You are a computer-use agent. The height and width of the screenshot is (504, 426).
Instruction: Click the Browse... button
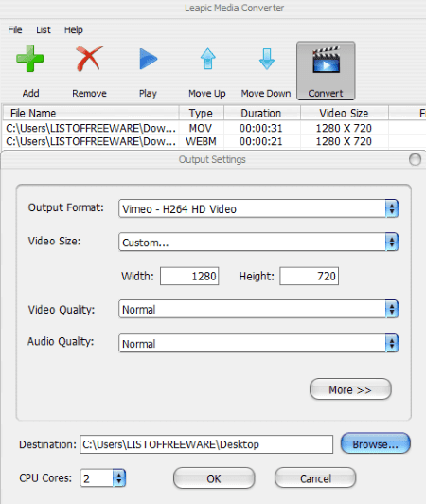(376, 443)
